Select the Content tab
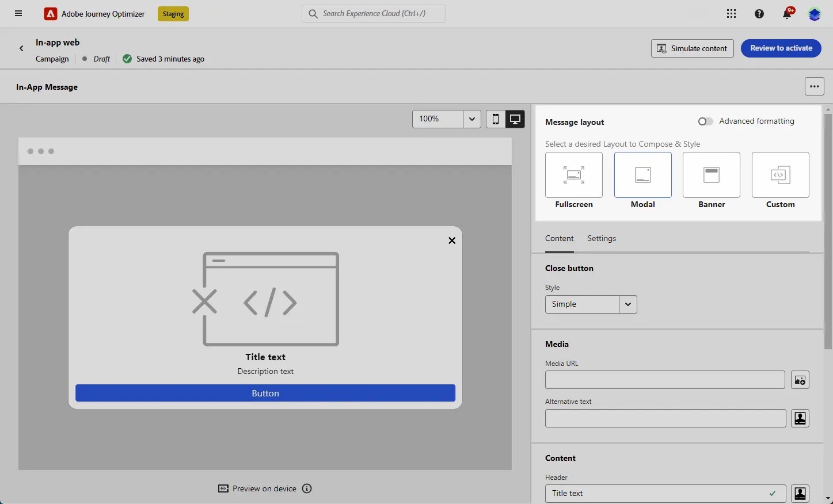The image size is (833, 504). 559,238
